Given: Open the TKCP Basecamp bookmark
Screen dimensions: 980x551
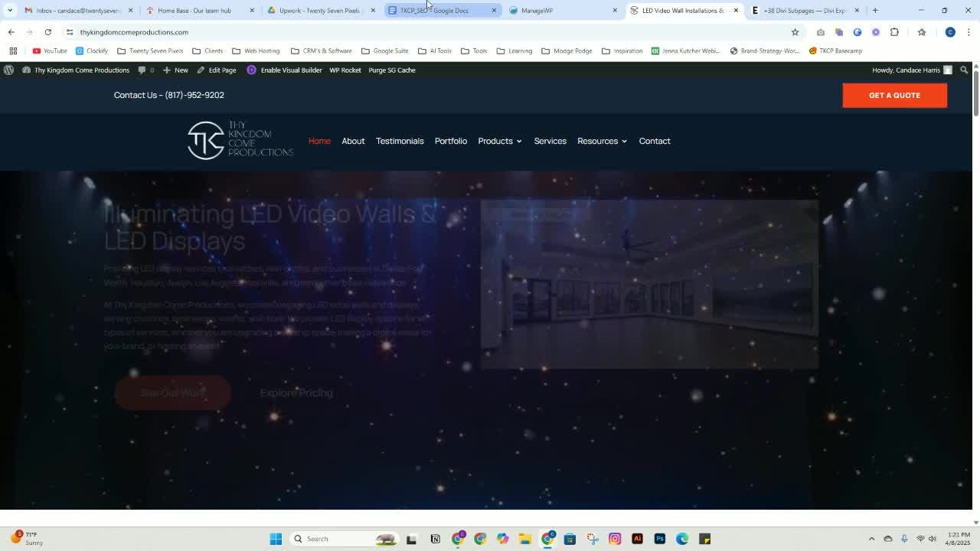Looking at the screenshot, I should 835,51.
